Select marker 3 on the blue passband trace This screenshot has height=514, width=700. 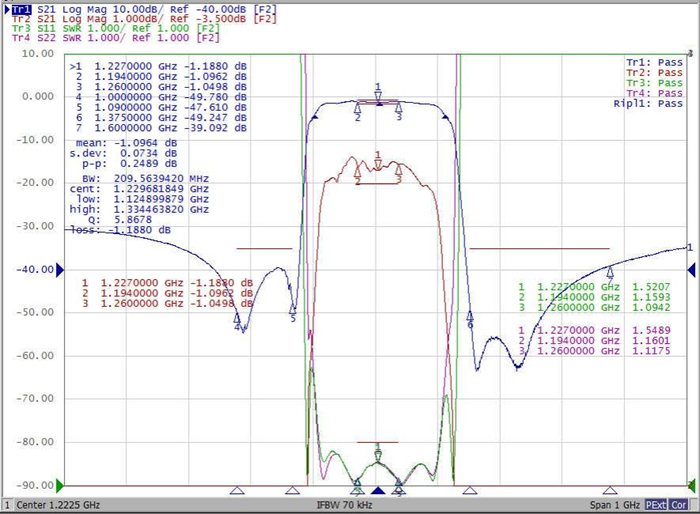[x=399, y=107]
